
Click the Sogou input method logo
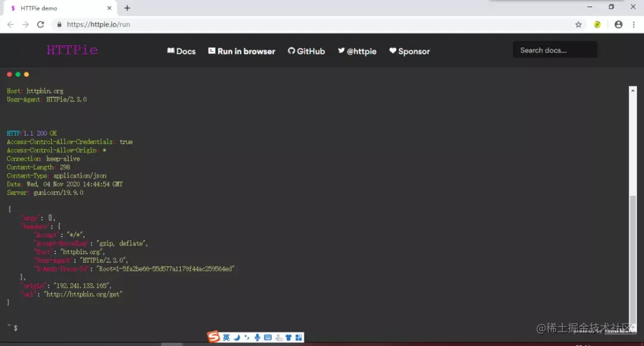[213, 337]
